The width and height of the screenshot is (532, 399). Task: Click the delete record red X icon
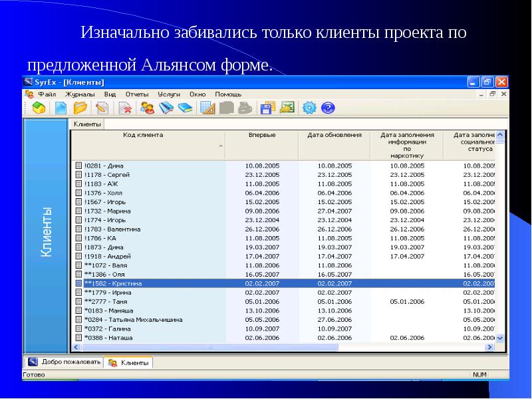point(125,108)
